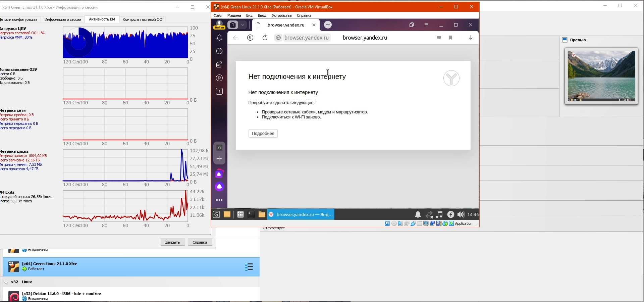Open browser downloads arrow icon
644x302 pixels.
click(x=471, y=38)
